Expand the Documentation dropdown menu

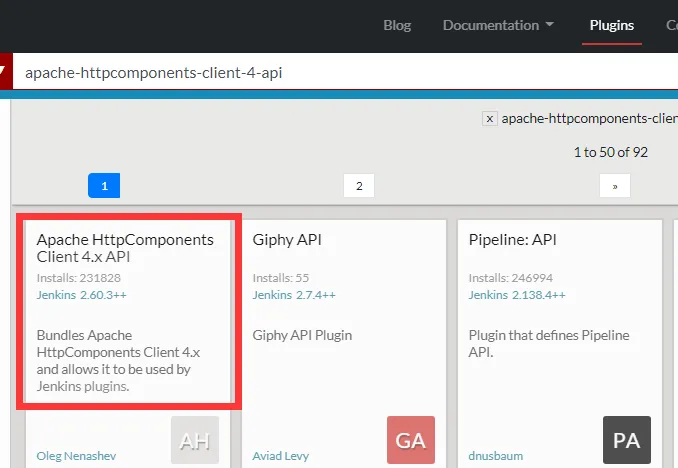point(498,26)
